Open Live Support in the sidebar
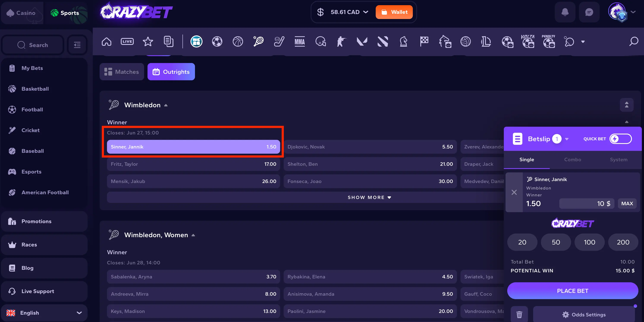 pyautogui.click(x=44, y=291)
